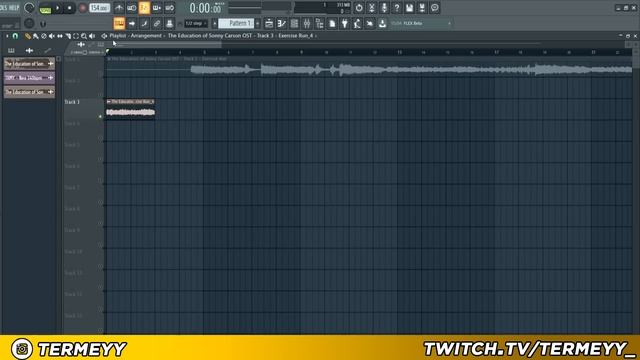Click the arrow left of Pattern 1
640x360 pixels.
coord(215,24)
